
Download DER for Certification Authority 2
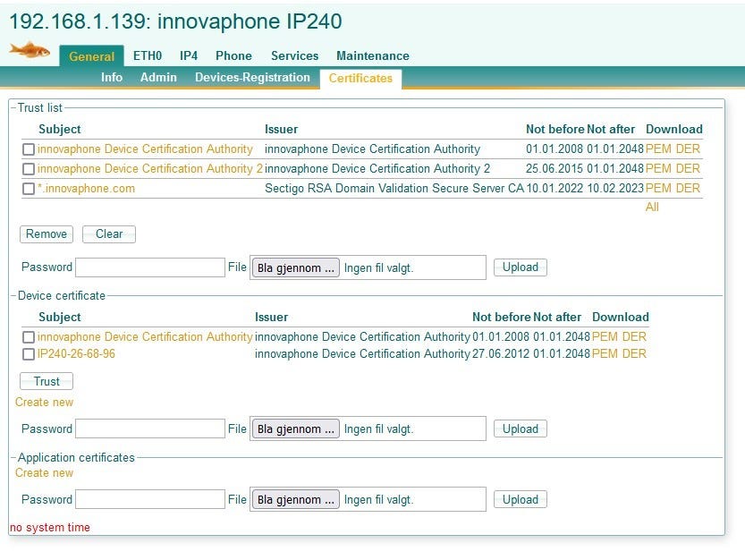(x=688, y=168)
